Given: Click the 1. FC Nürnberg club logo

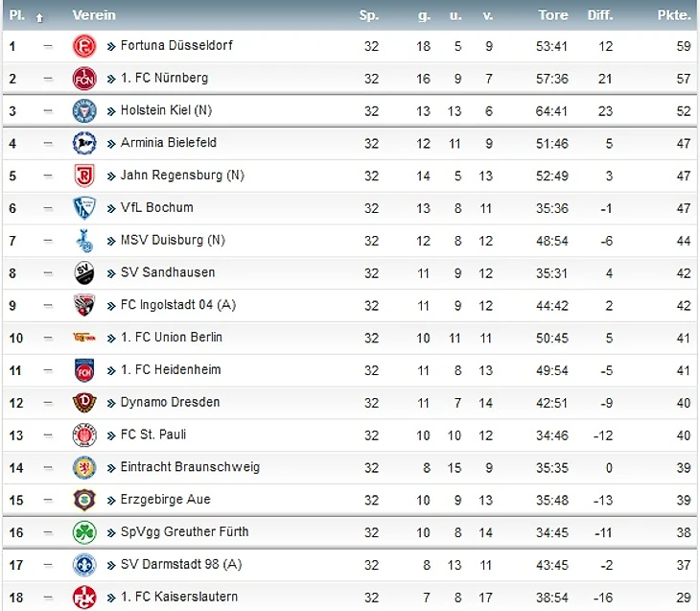Looking at the screenshot, I should coord(84,78).
